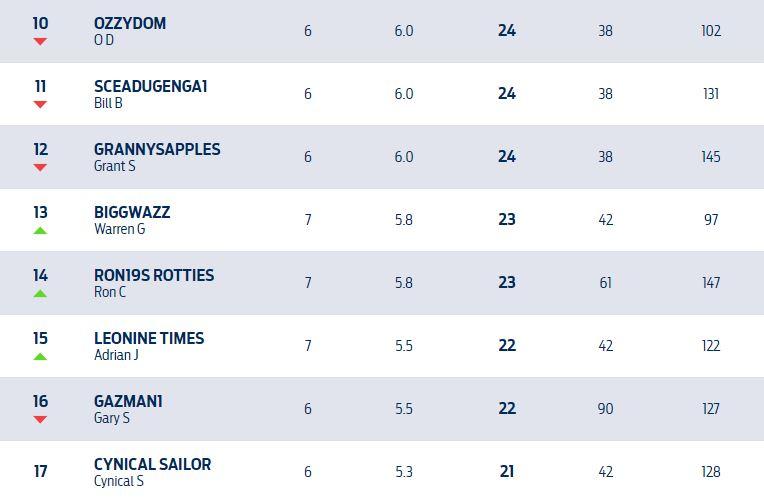
Task: Click the red down arrow under rank 10
Action: point(40,42)
